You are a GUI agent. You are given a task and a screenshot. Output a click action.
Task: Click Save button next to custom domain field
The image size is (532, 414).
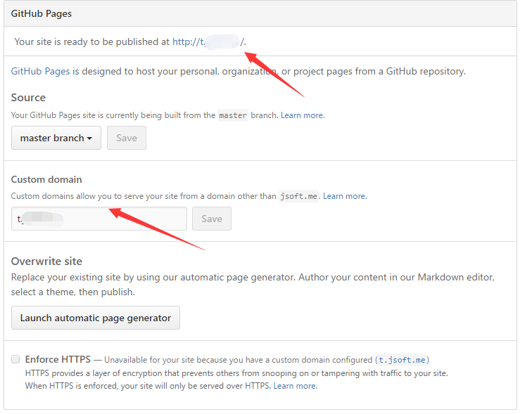coord(212,219)
